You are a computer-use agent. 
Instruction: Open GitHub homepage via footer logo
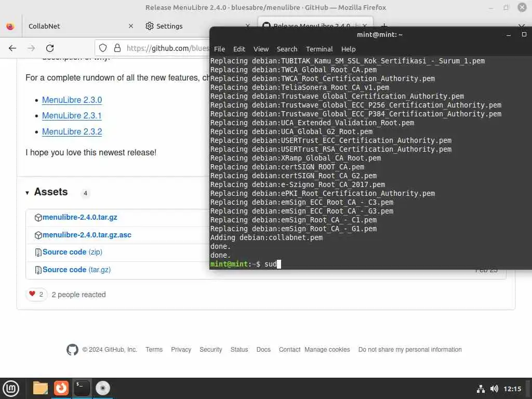72,350
